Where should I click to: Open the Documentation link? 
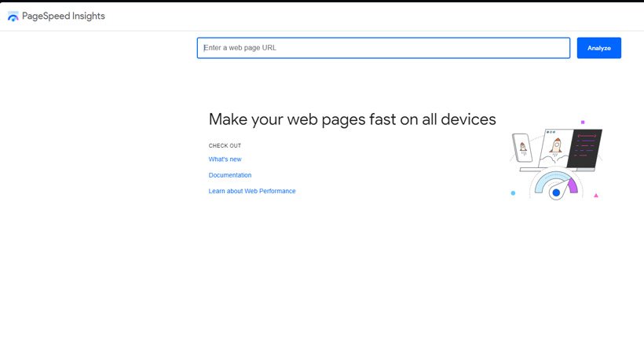click(229, 175)
